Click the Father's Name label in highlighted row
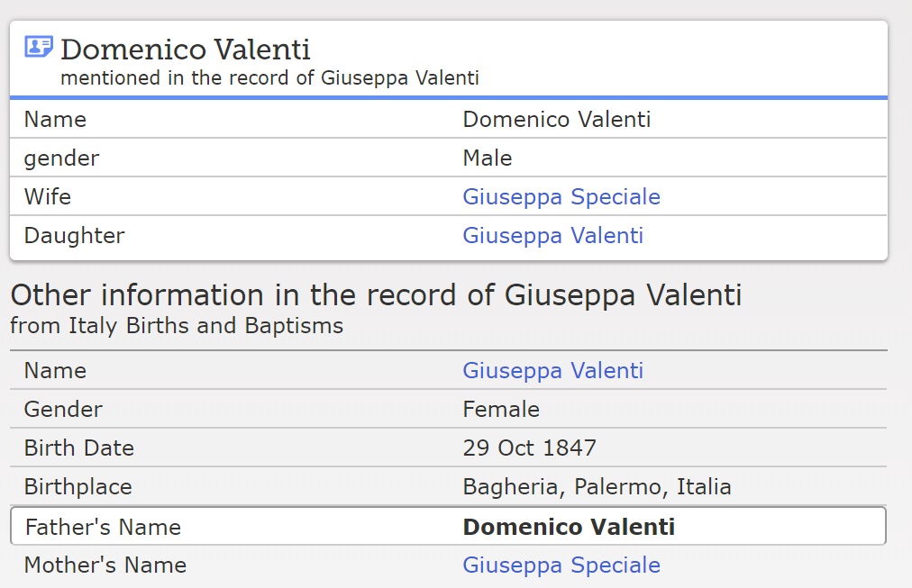The image size is (912, 588). click(103, 527)
